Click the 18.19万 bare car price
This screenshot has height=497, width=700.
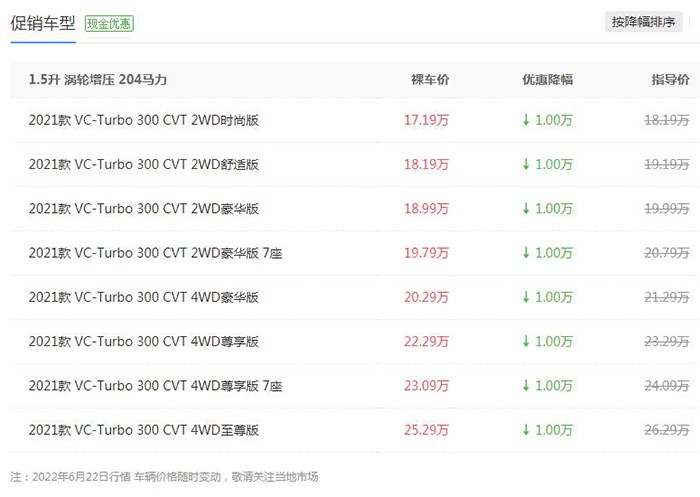click(426, 164)
